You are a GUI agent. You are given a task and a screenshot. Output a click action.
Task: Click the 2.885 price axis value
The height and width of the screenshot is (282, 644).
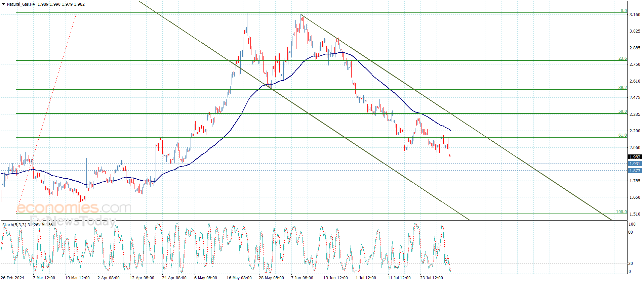click(x=635, y=48)
